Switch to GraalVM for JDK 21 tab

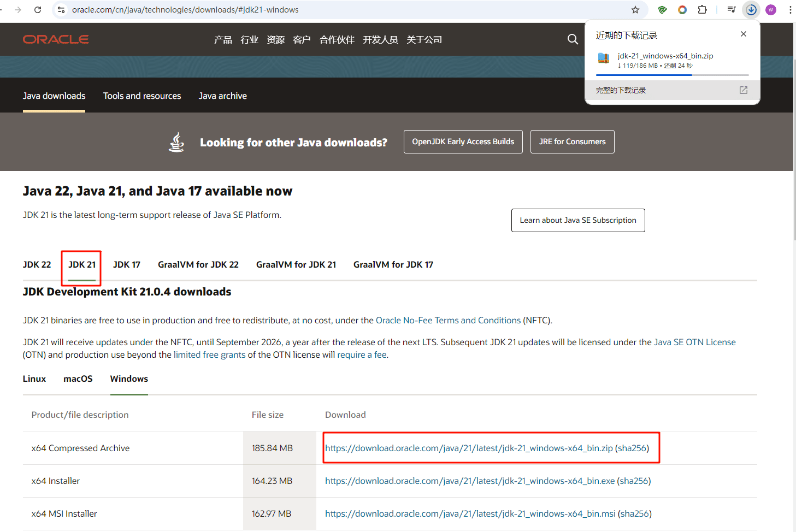coord(296,264)
